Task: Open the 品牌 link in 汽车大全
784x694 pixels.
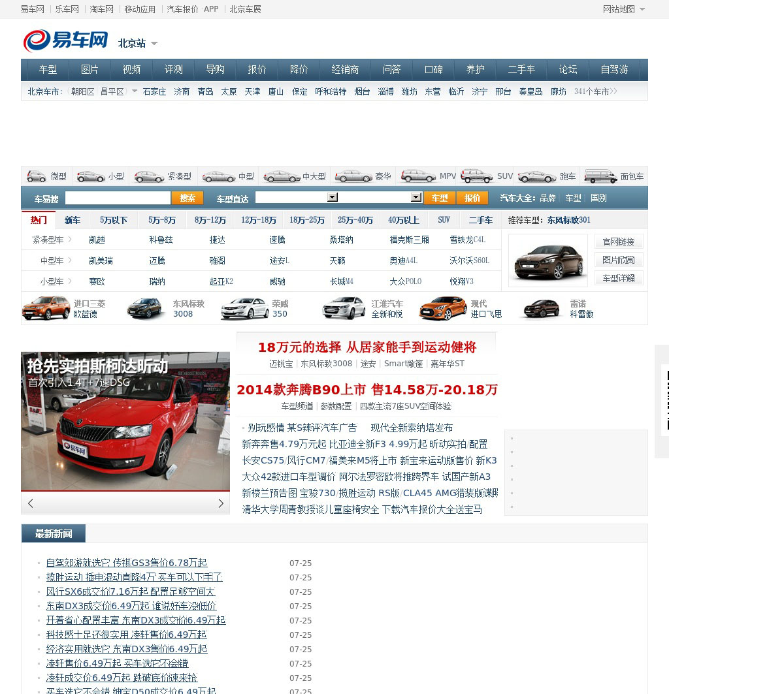Action: [x=547, y=198]
